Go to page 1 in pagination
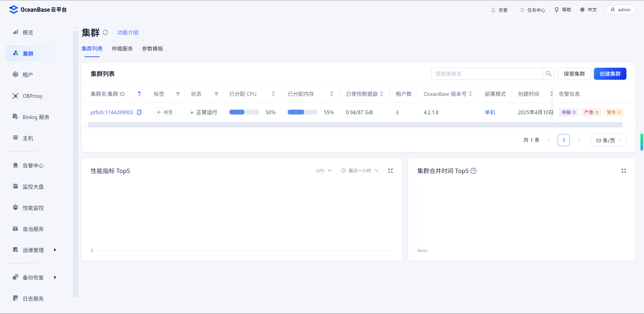 564,140
